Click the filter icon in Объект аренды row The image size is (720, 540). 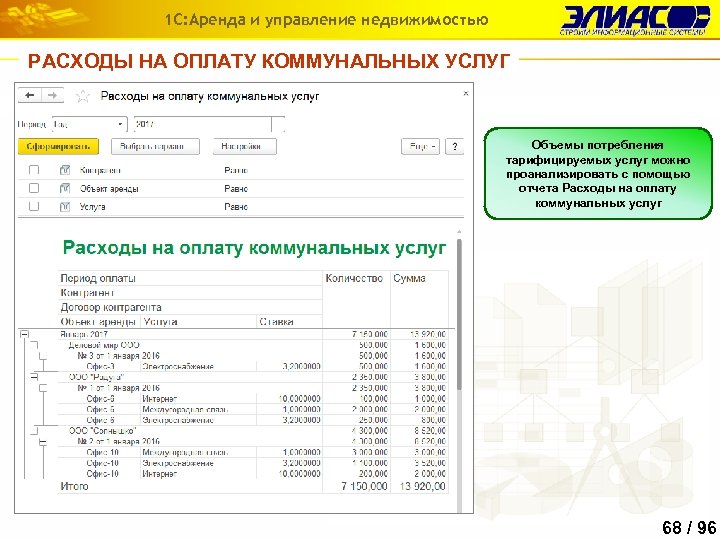[x=65, y=188]
